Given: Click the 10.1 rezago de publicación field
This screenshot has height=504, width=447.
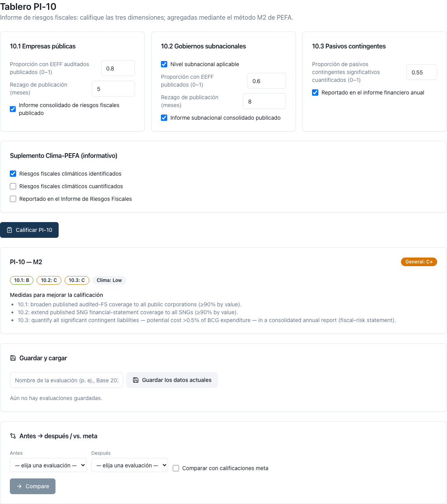Looking at the screenshot, I should tap(113, 89).
